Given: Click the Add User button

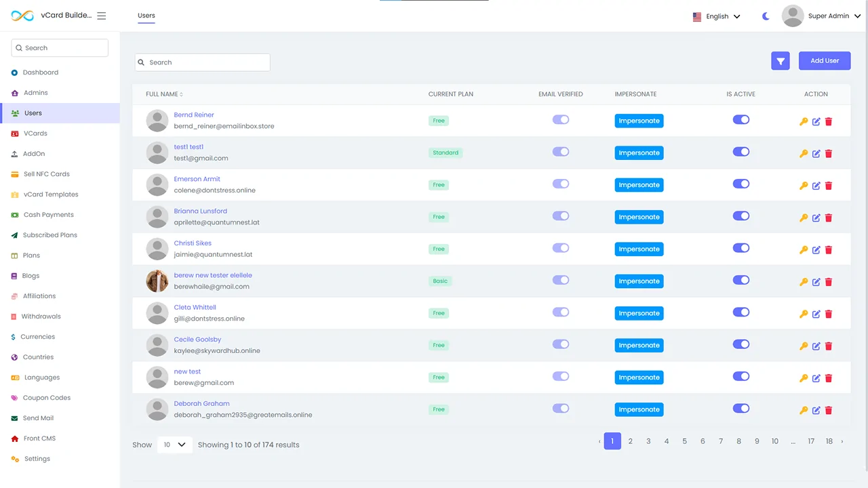Looking at the screenshot, I should (825, 61).
